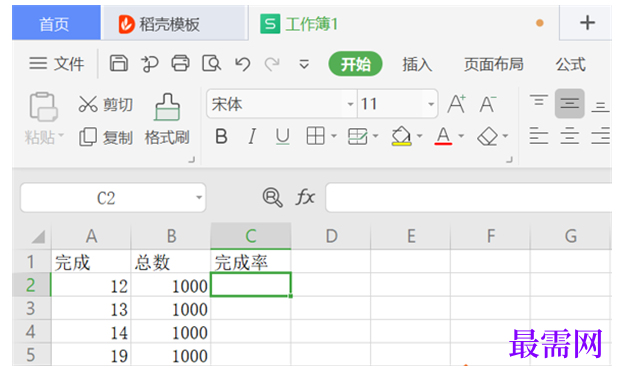Image resolution: width=621 pixels, height=375 pixels.
Task: Click cell A5 with value 19
Action: click(x=91, y=355)
